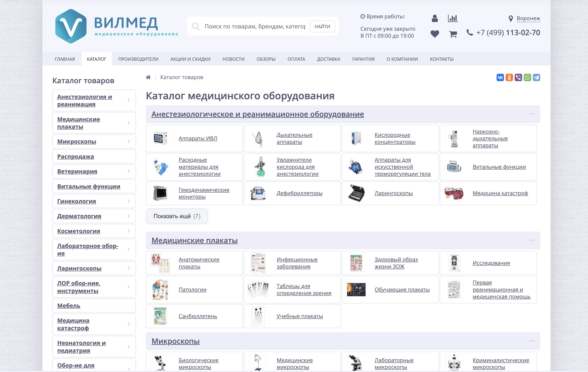The width and height of the screenshot is (588, 372).
Task: Open favorites via the heart icon
Action: [435, 34]
